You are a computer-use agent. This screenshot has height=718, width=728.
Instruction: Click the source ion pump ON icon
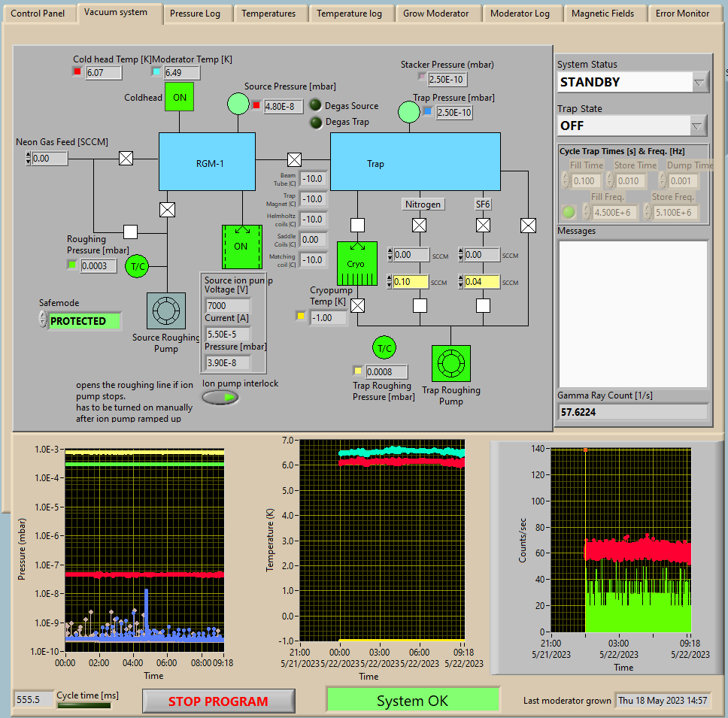click(241, 247)
